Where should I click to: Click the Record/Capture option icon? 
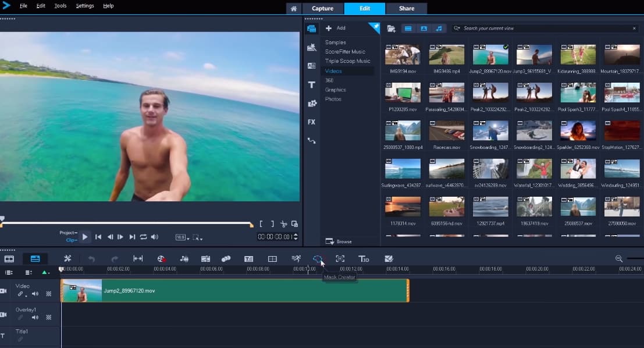(161, 259)
